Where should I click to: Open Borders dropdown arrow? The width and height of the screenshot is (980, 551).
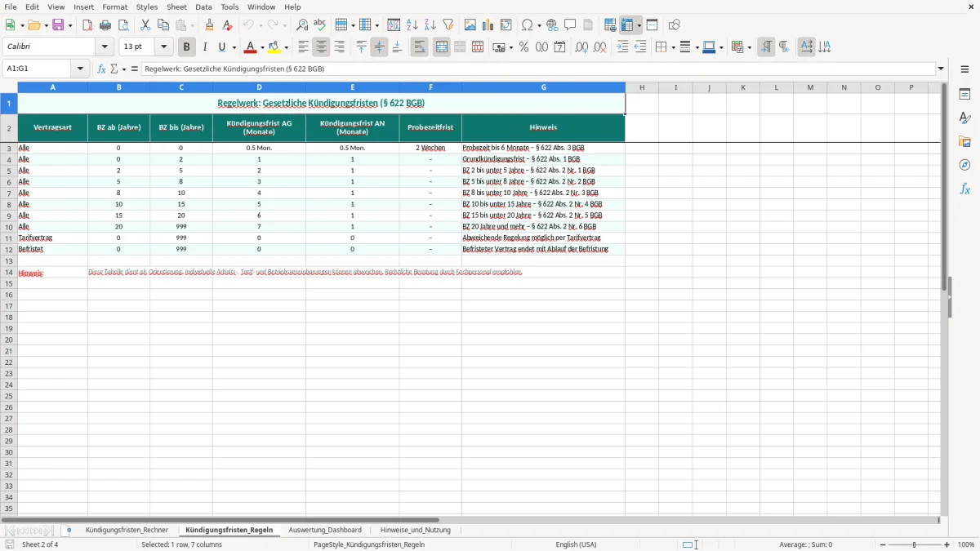click(672, 47)
